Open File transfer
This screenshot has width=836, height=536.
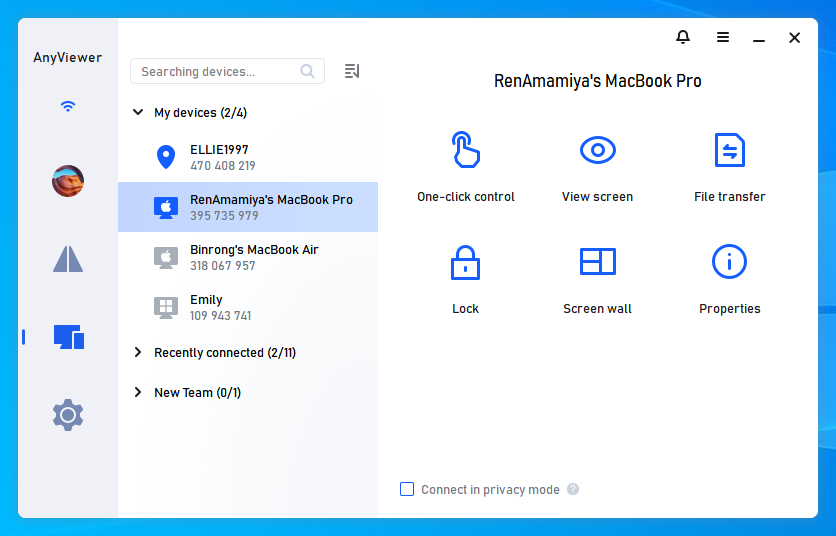click(x=729, y=167)
